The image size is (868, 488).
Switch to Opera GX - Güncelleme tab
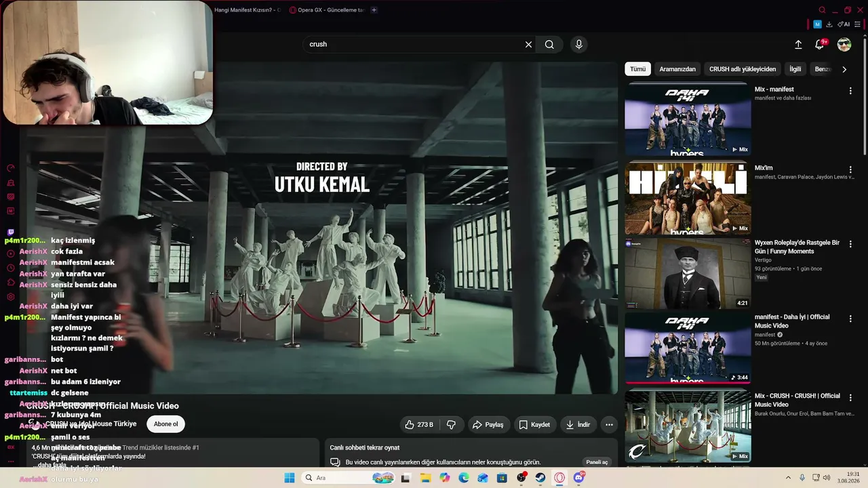(x=327, y=10)
